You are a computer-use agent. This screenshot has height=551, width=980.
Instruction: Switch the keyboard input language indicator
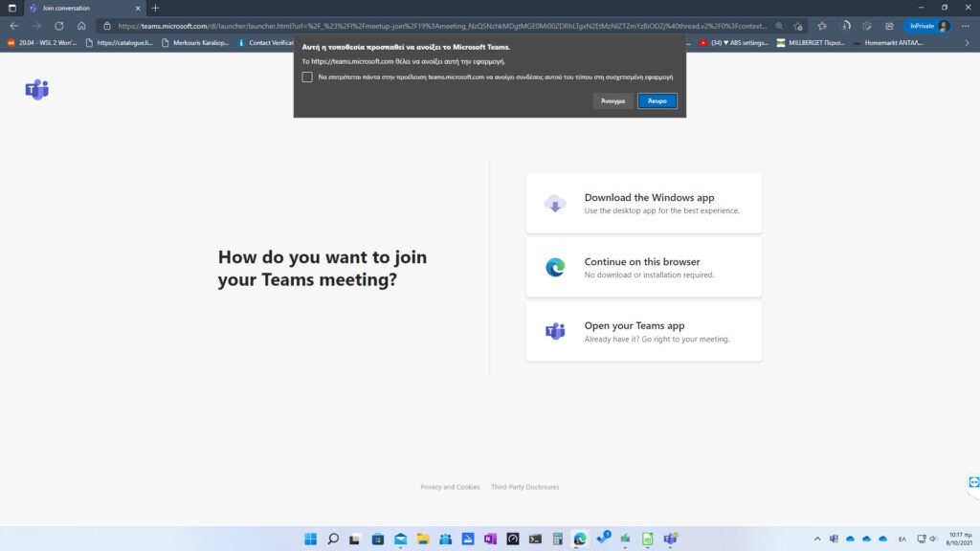pyautogui.click(x=902, y=539)
